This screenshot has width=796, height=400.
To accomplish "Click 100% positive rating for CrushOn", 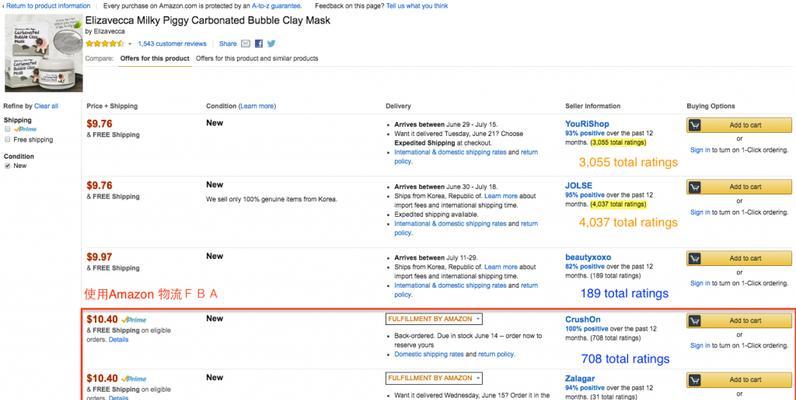I will pyautogui.click(x=586, y=329).
